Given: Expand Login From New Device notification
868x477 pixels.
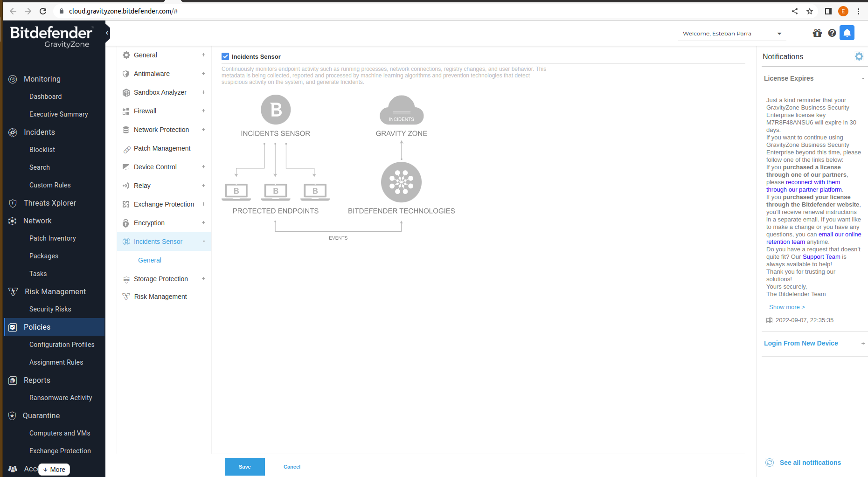Looking at the screenshot, I should pyautogui.click(x=862, y=343).
